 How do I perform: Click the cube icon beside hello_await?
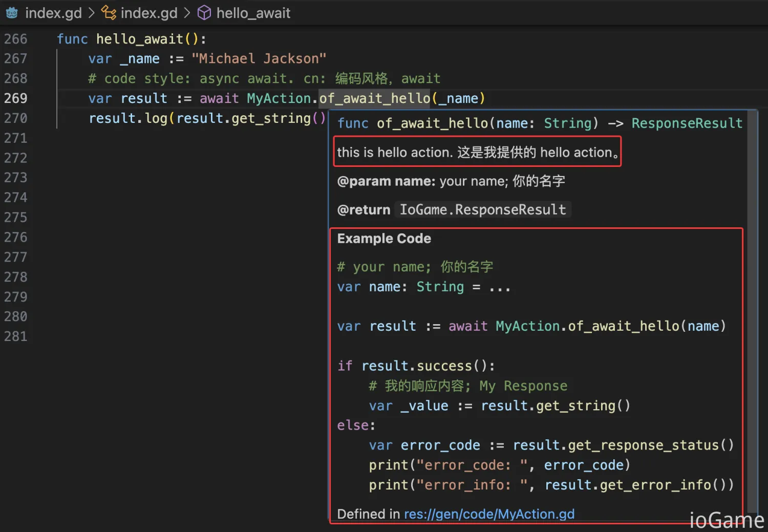(x=204, y=13)
